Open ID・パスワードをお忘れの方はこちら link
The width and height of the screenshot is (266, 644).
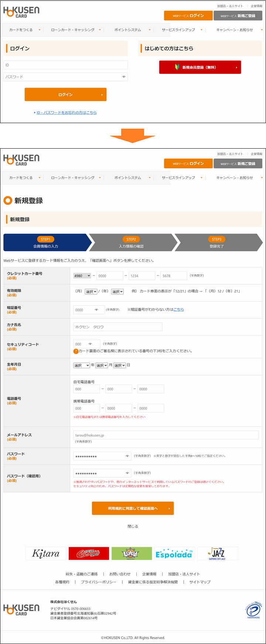[x=66, y=112]
